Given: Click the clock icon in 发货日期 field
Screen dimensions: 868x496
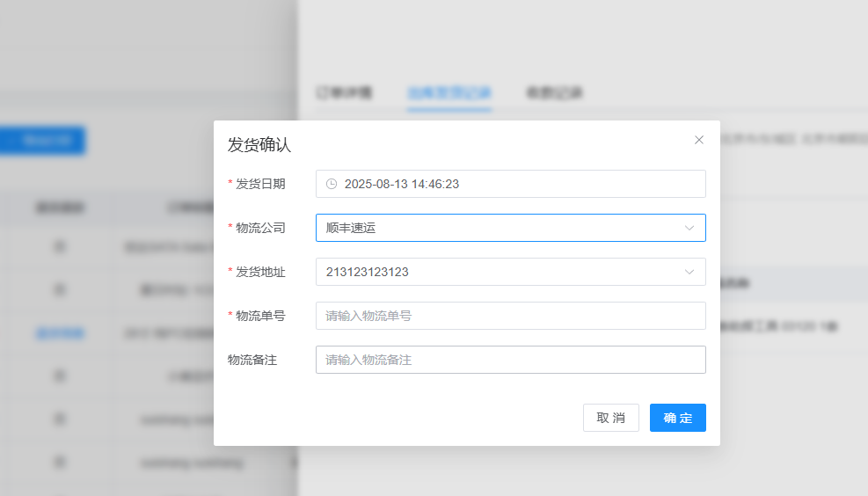Looking at the screenshot, I should coord(332,184).
